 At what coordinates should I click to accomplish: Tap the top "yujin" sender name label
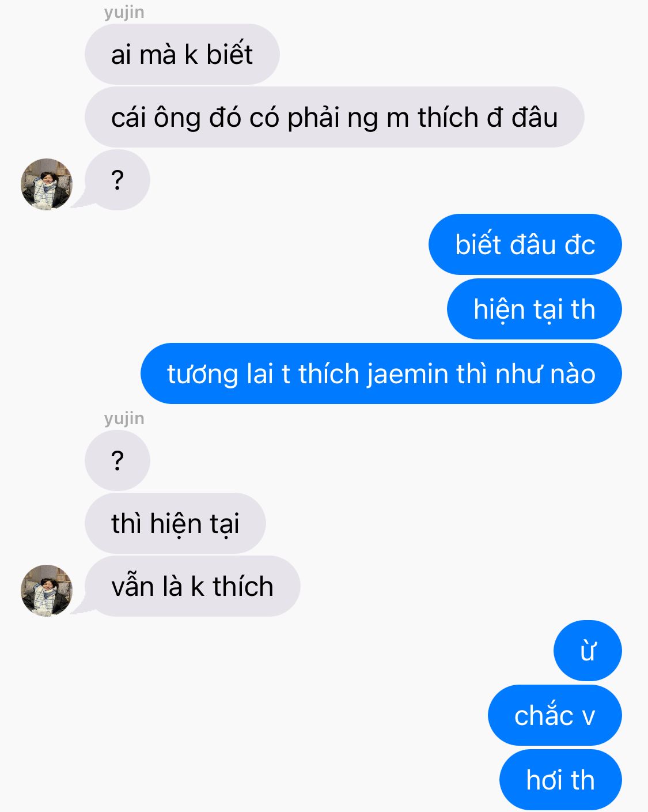pos(124,12)
